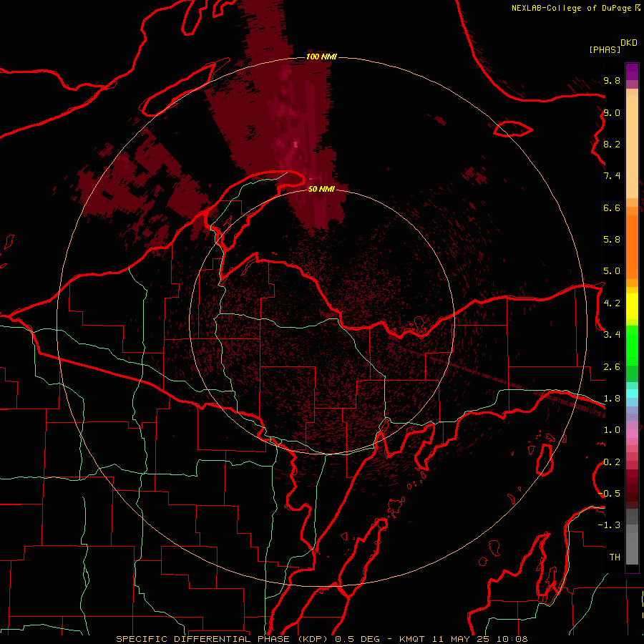Click the 6.6 legend value
Screen dimensions: 644x644
click(612, 208)
